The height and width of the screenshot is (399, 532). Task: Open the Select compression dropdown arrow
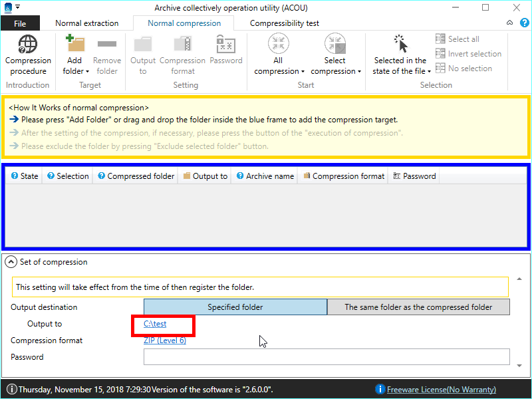[x=359, y=72]
